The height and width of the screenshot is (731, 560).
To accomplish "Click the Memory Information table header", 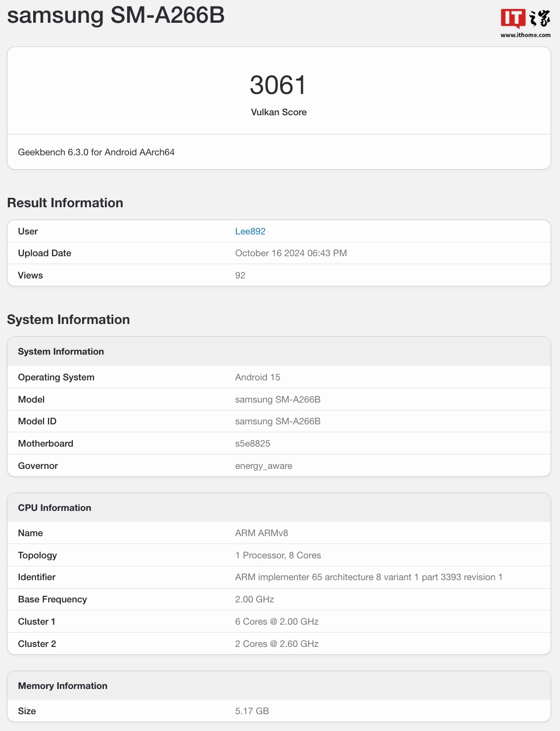I will pos(62,686).
